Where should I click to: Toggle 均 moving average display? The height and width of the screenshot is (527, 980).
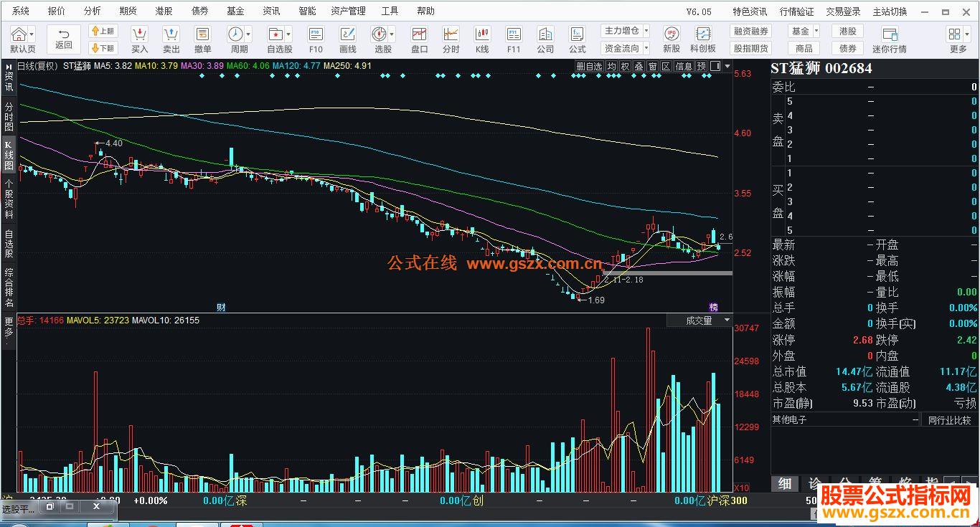click(x=611, y=66)
